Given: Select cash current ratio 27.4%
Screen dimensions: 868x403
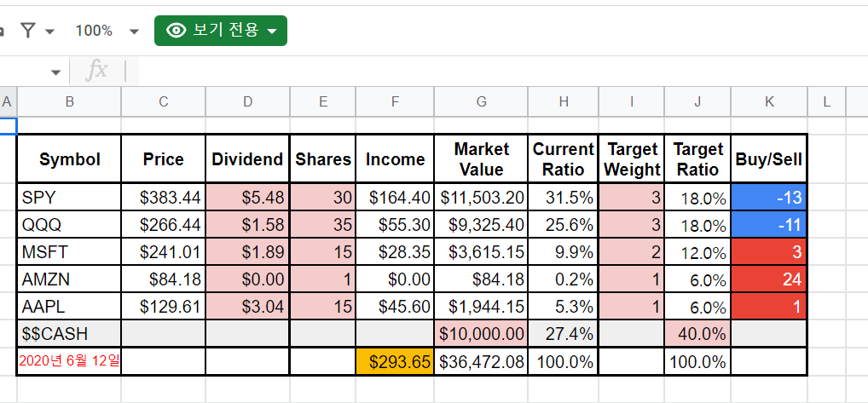Looking at the screenshot, I should tap(563, 333).
